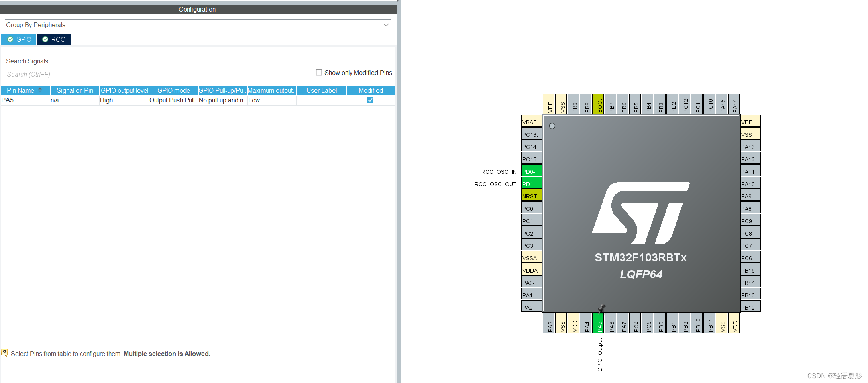Click the RCC_OSC_IN signal label

[x=499, y=172]
